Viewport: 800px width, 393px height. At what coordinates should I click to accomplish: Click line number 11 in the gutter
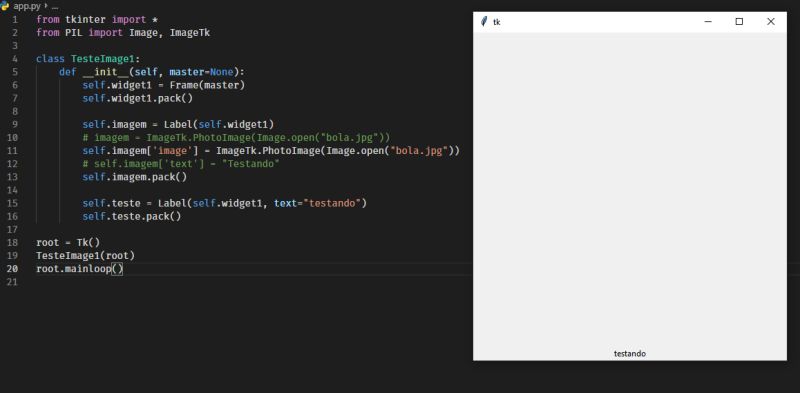pos(12,150)
